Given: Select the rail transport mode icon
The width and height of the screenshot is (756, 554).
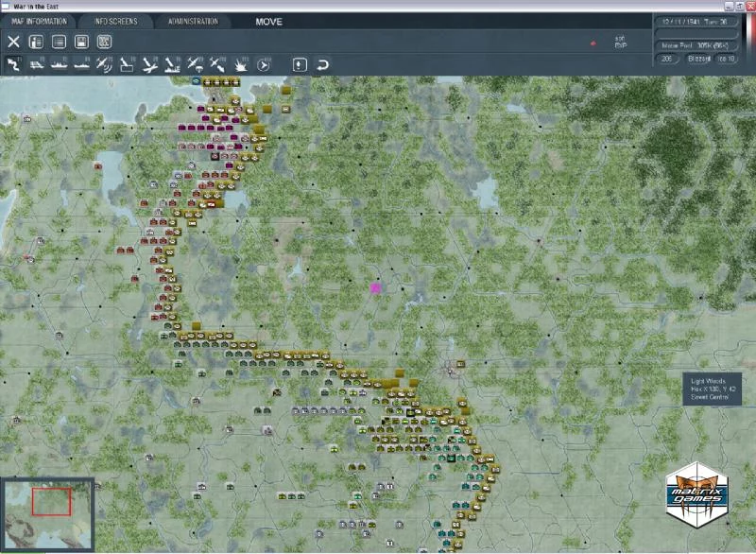Looking at the screenshot, I should (36, 64).
